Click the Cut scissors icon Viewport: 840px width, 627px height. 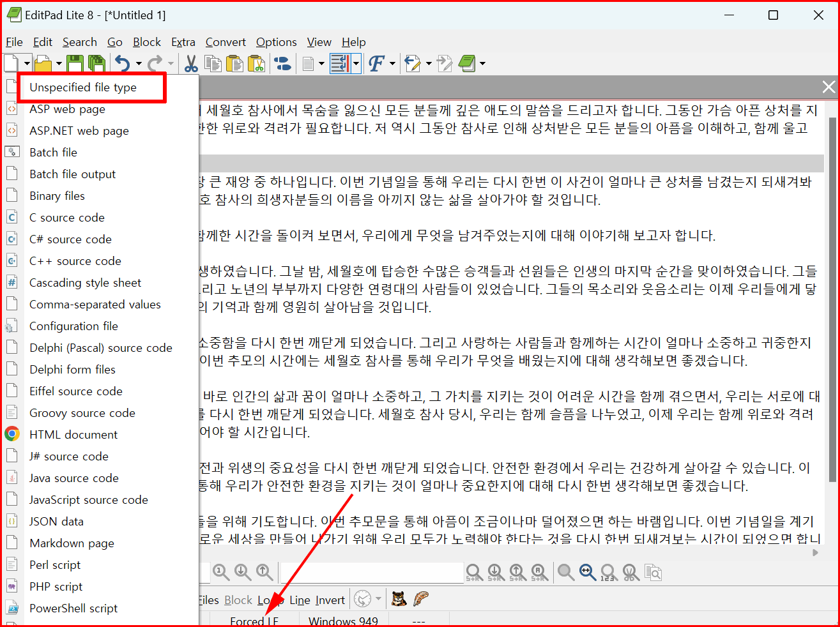pos(191,63)
